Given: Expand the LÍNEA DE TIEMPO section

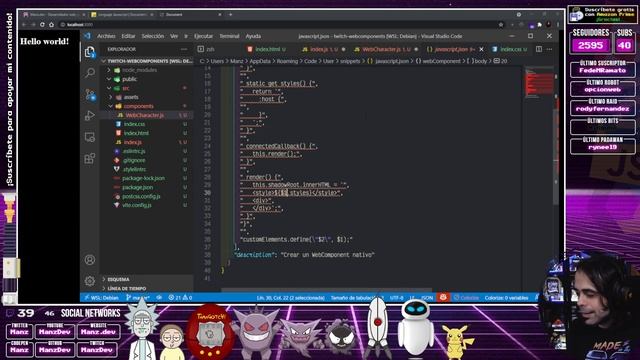Looking at the screenshot, I should tap(127, 288).
